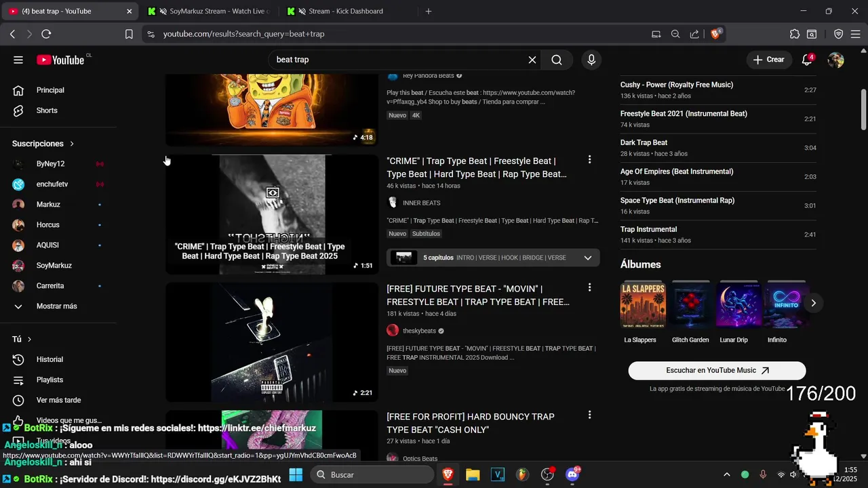Open the Brave app in taskbar

coord(448,474)
